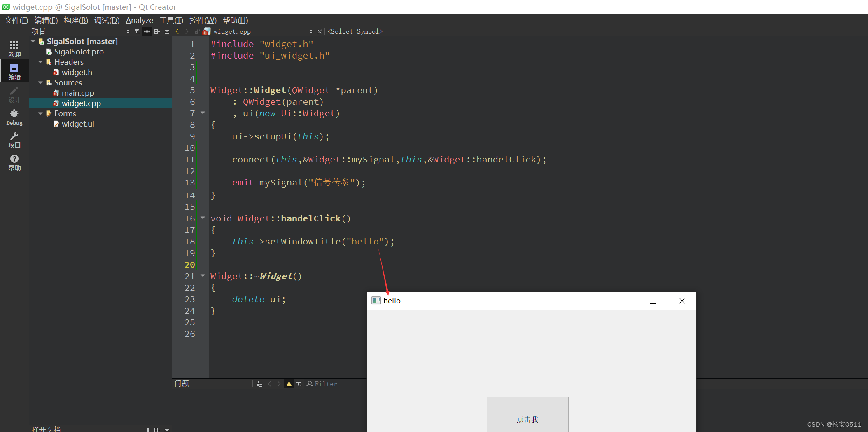Click the close project pane icon
Image resolution: width=868 pixels, height=432 pixels.
pyautogui.click(x=167, y=31)
